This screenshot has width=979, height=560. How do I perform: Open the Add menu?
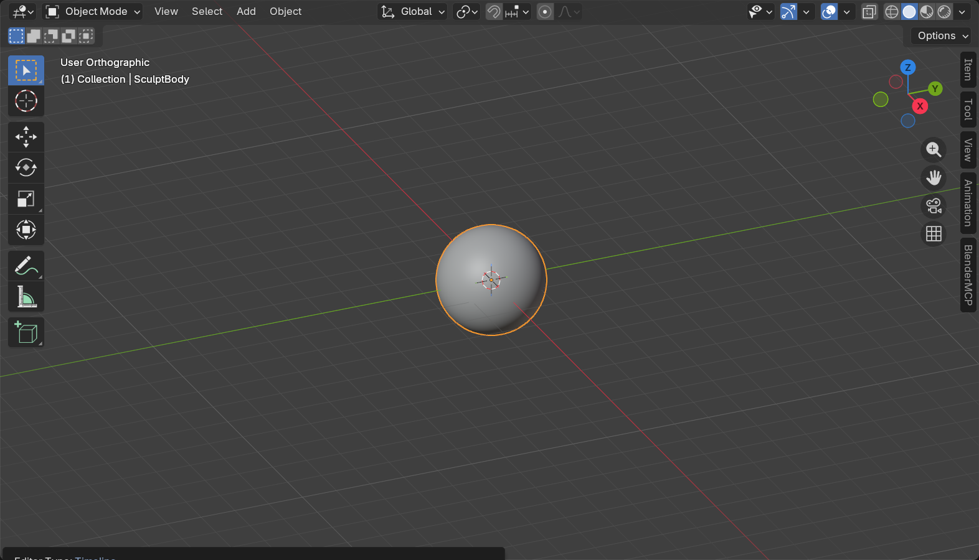(246, 12)
